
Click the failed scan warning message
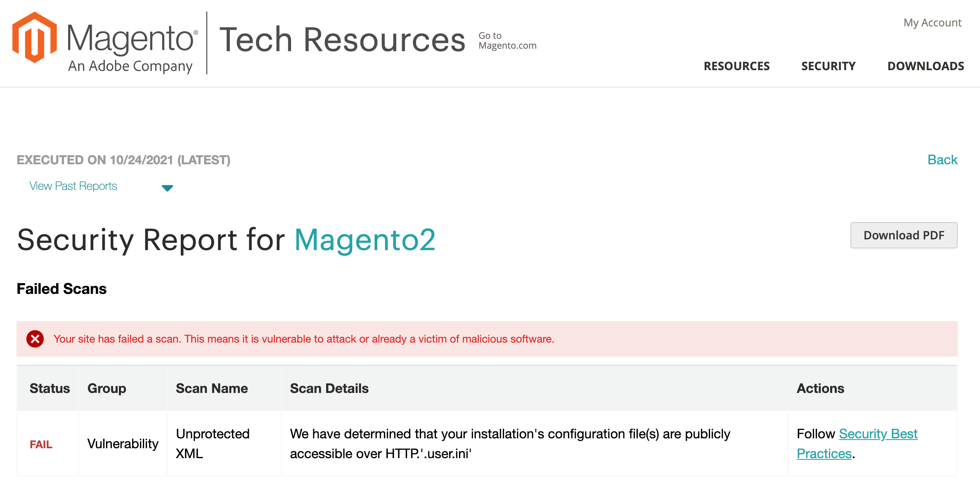[304, 339]
